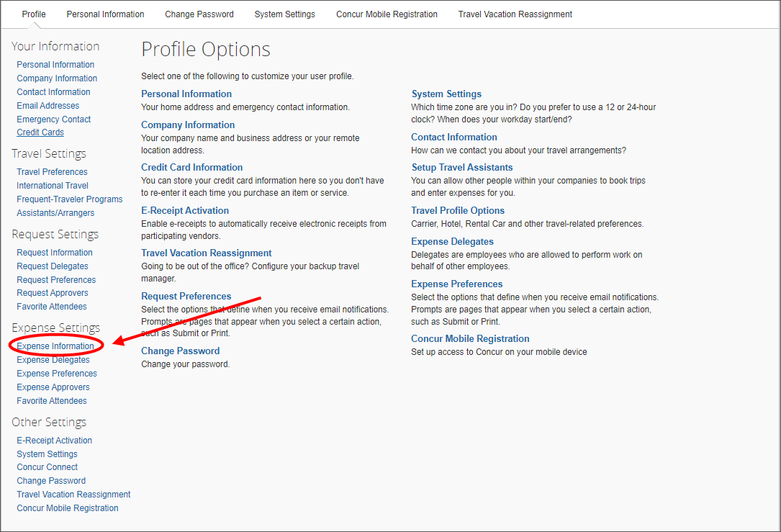Open the Request Information link

point(54,253)
